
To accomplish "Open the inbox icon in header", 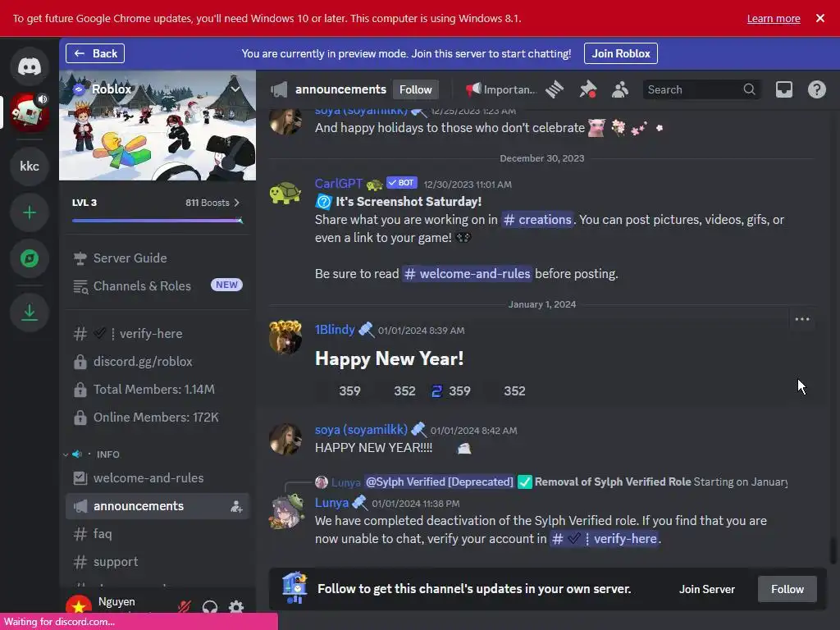I will (783, 89).
